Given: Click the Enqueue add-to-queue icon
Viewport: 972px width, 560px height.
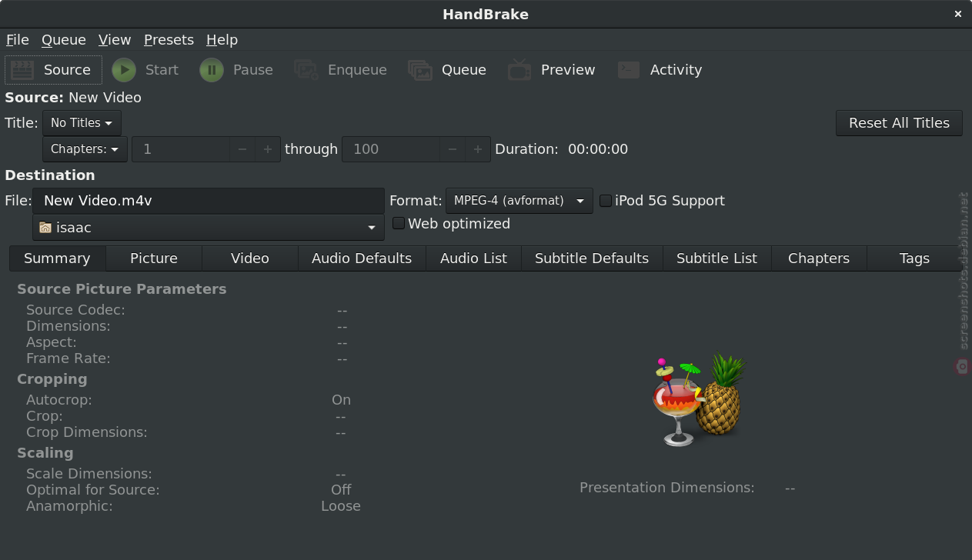Looking at the screenshot, I should (306, 70).
